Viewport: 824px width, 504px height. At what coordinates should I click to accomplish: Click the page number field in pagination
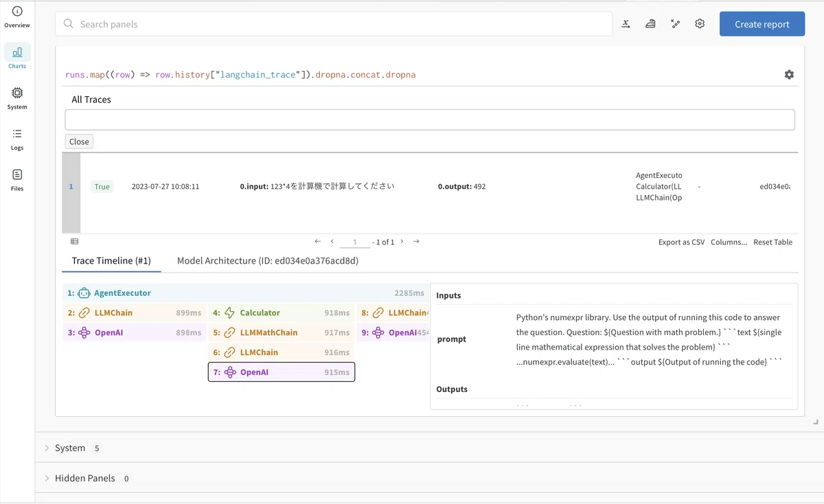(x=355, y=242)
